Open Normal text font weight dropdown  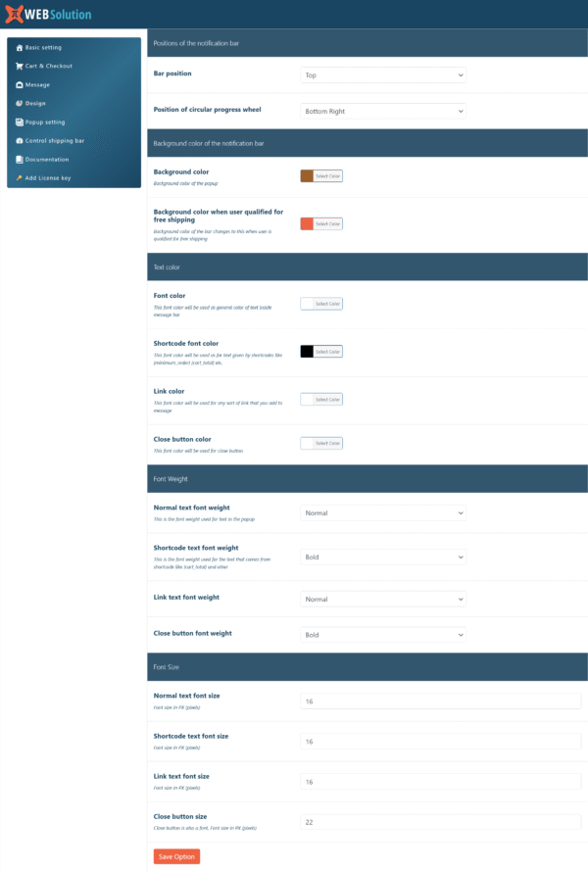pos(382,512)
